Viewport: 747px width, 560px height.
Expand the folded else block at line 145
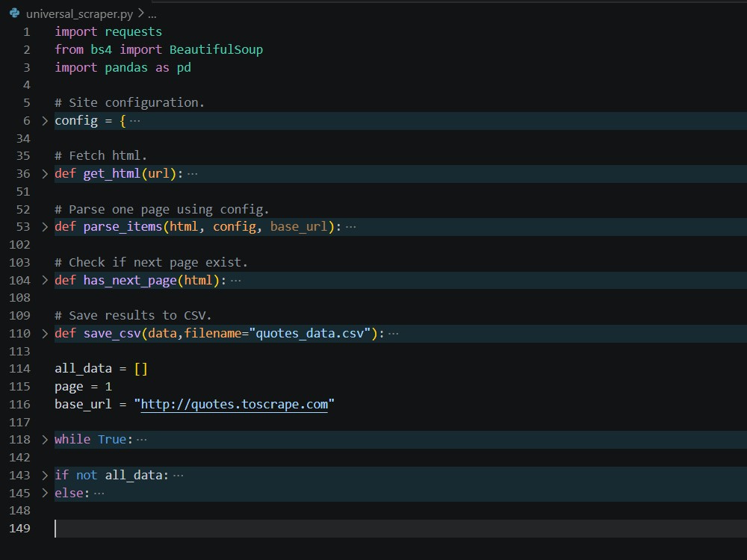point(45,493)
